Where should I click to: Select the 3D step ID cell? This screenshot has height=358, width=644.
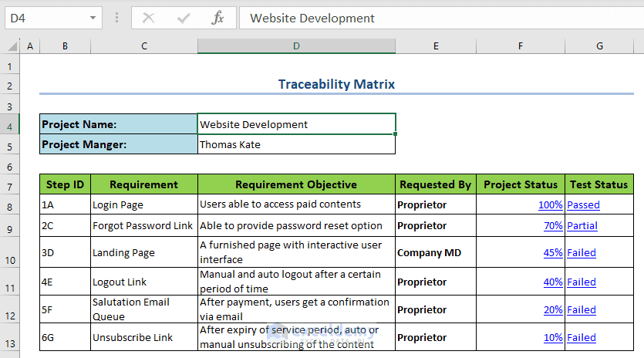point(65,252)
